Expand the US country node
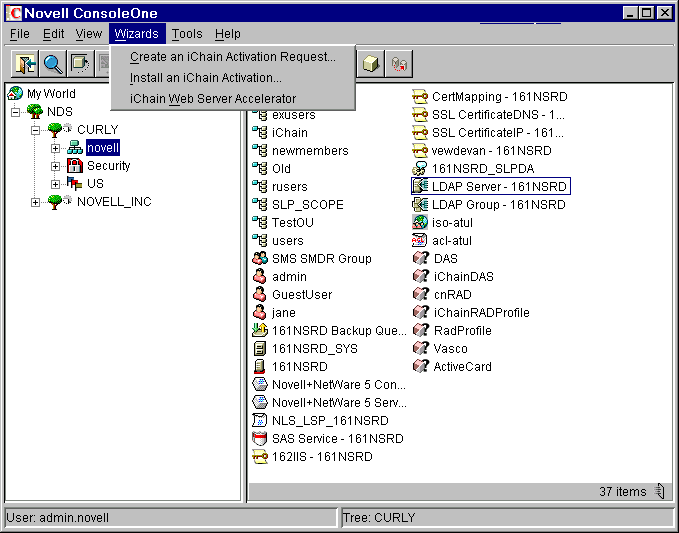Screen dimensions: 679x533 coord(55,184)
